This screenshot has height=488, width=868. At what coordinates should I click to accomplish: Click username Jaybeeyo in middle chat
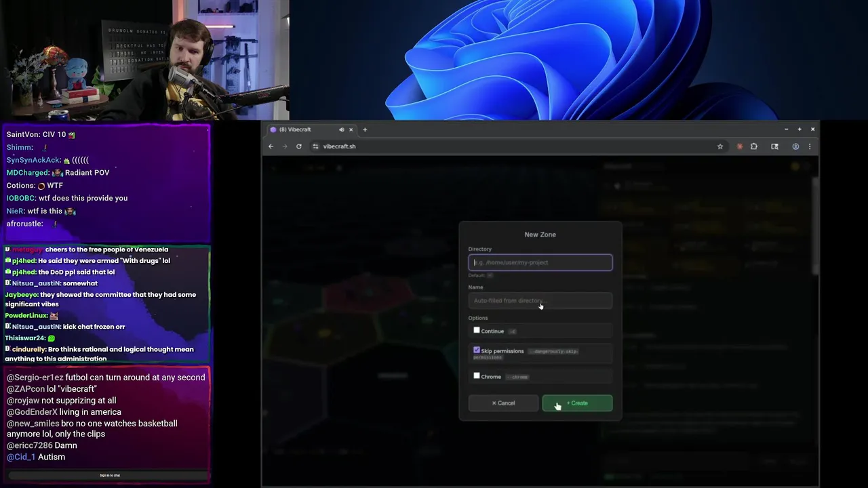21,295
